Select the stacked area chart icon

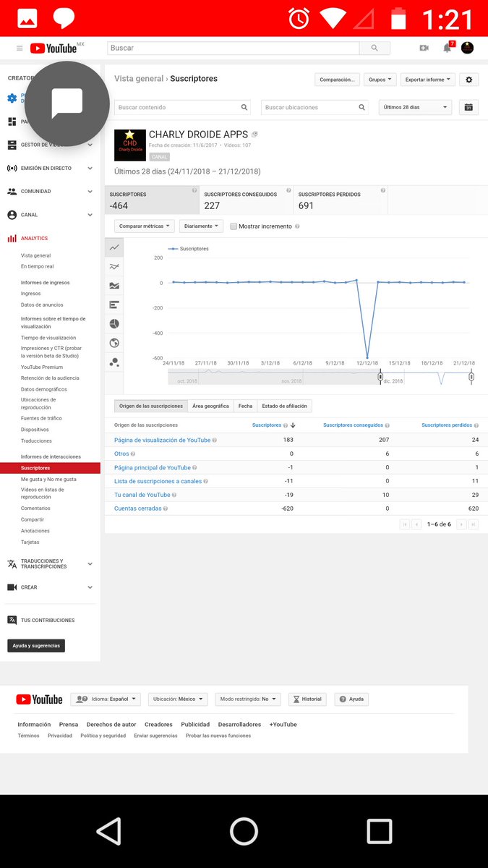tap(114, 286)
